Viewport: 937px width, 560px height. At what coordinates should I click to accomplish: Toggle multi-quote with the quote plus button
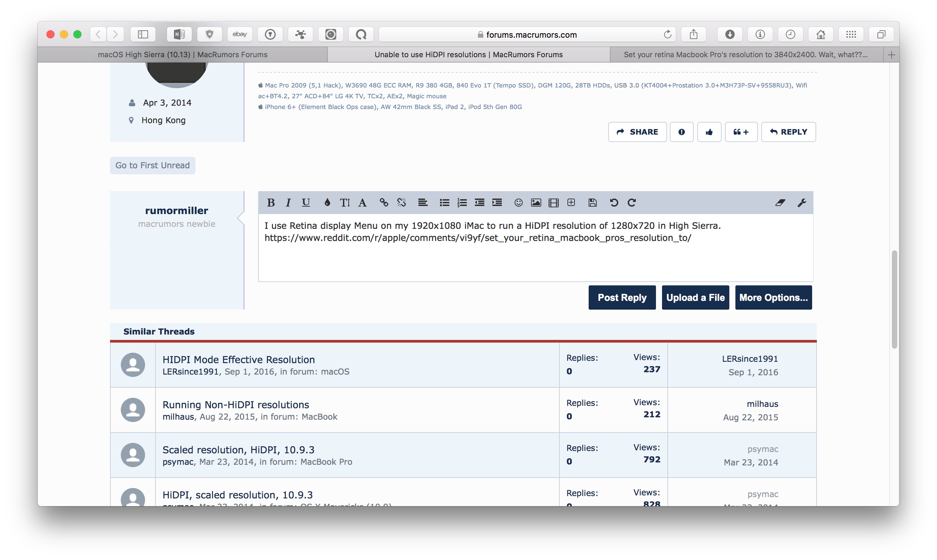pos(741,132)
